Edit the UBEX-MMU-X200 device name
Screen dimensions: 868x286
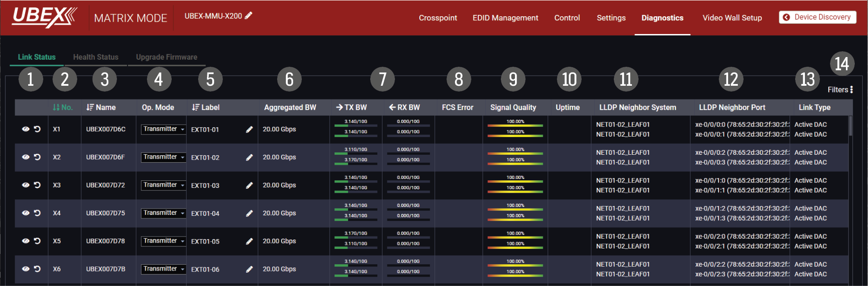248,16
